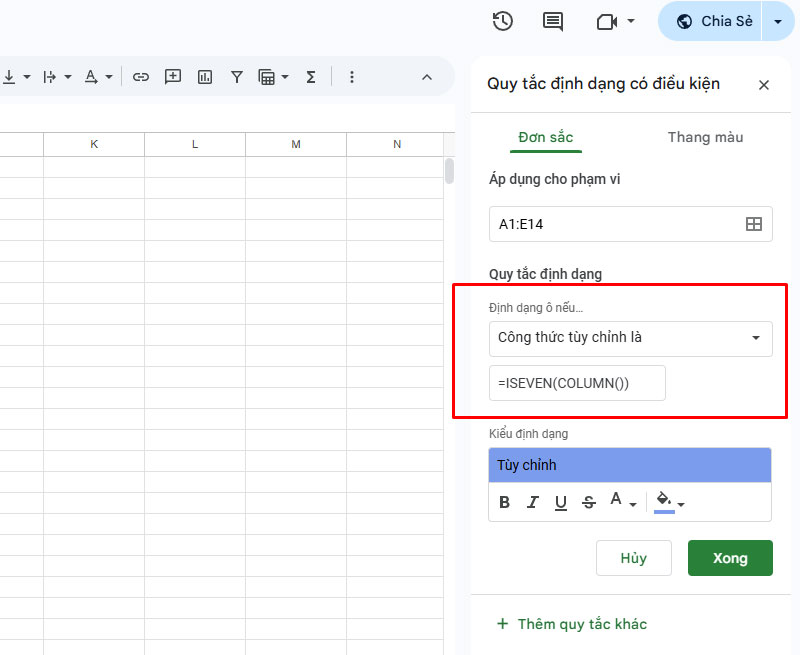Image resolution: width=800 pixels, height=655 pixels.
Task: Open the fill color picker
Action: tap(668, 502)
